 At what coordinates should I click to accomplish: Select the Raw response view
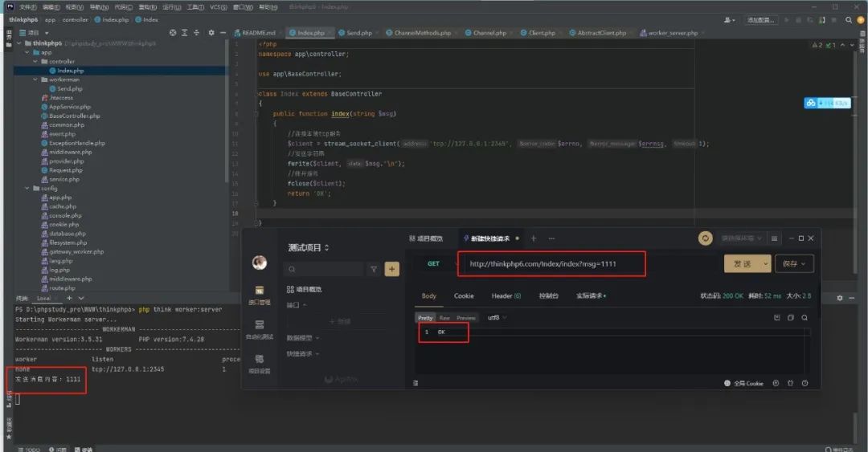pyautogui.click(x=444, y=318)
